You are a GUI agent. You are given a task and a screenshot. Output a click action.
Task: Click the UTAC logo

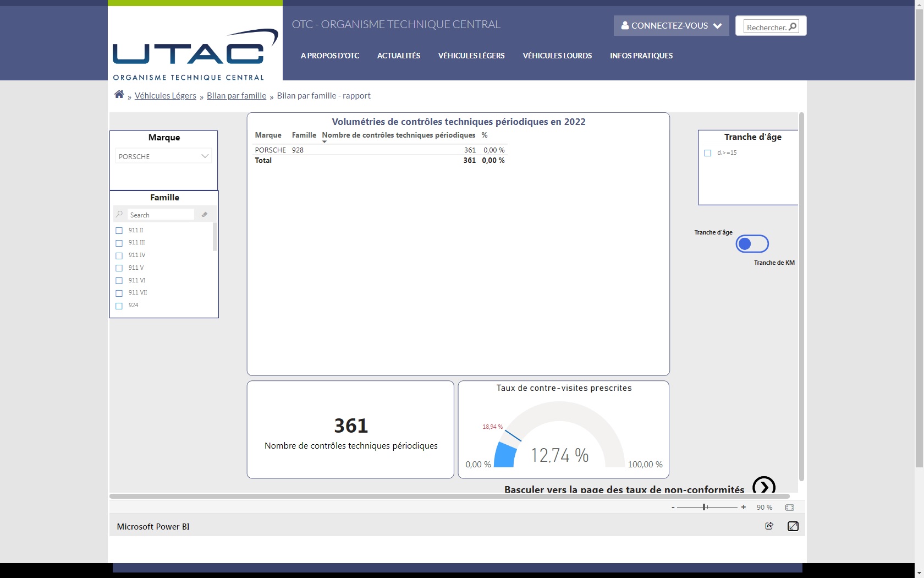[x=195, y=54]
